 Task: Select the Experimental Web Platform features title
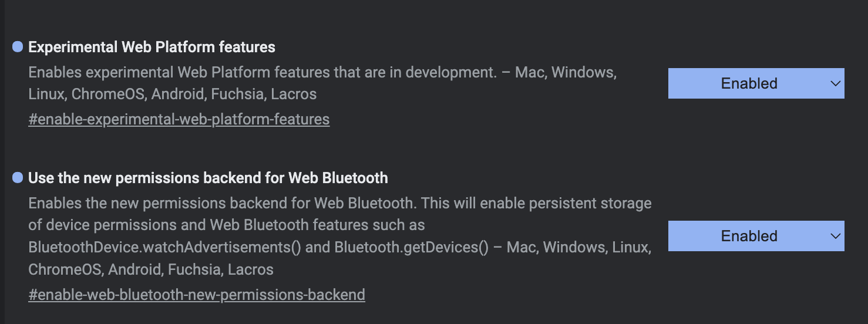(152, 47)
